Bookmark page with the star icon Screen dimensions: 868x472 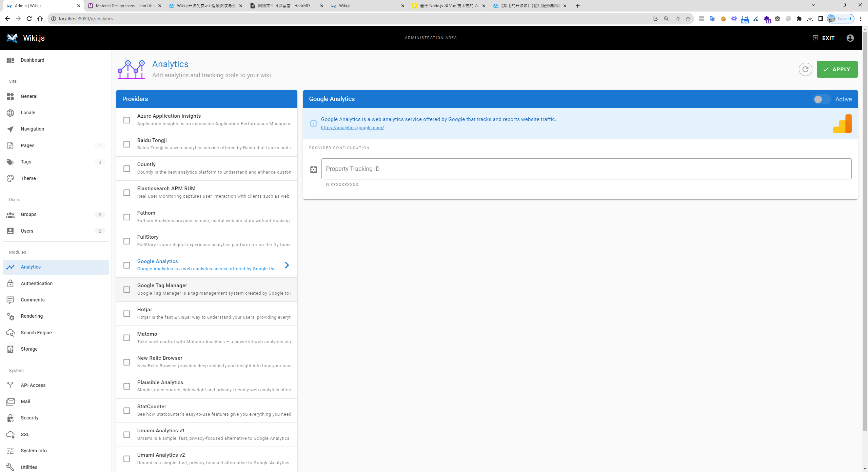click(x=688, y=19)
